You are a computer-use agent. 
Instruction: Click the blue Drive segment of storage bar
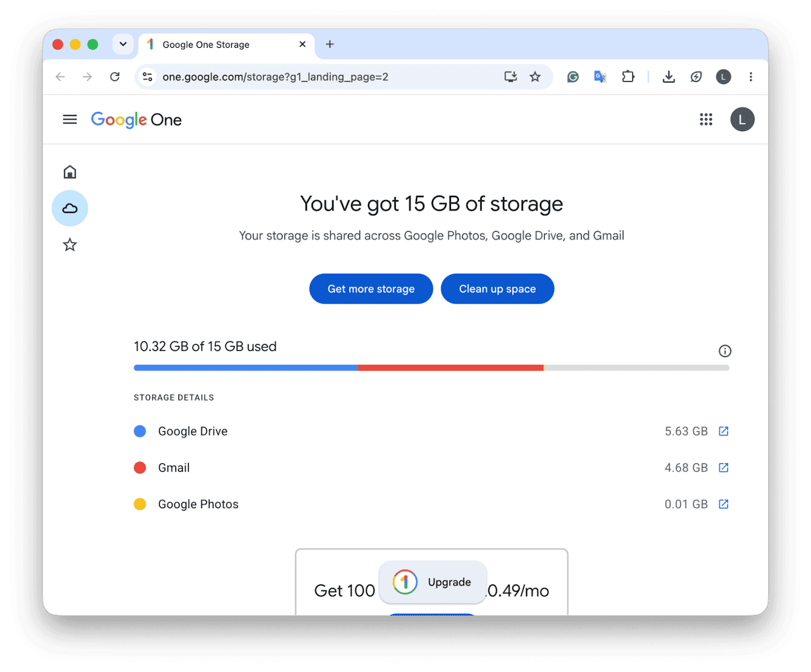coord(246,368)
